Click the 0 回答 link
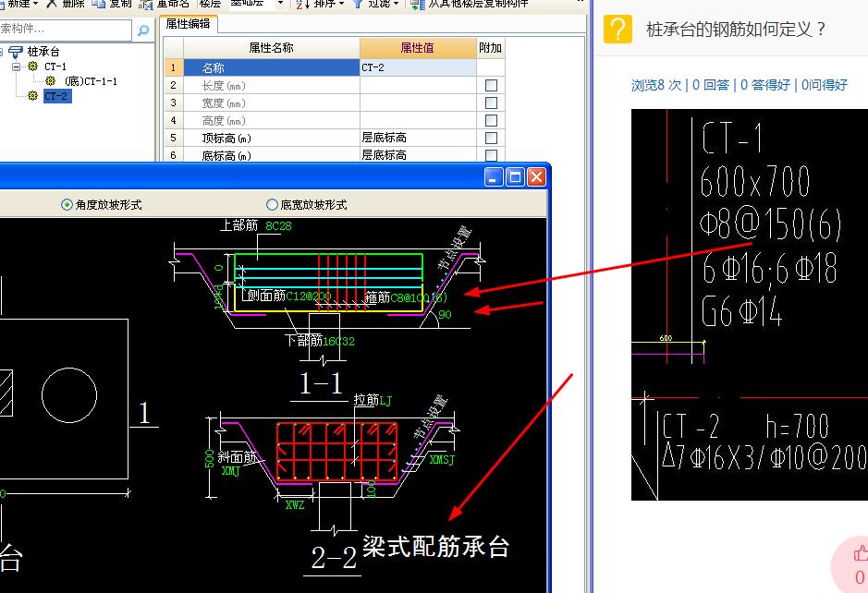 point(711,85)
